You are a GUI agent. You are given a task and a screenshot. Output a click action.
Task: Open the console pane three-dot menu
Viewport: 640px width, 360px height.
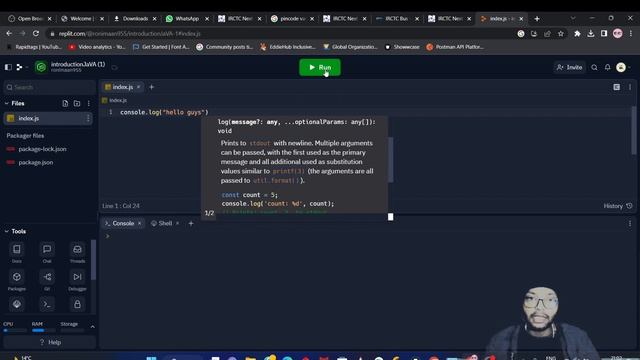[x=630, y=223]
